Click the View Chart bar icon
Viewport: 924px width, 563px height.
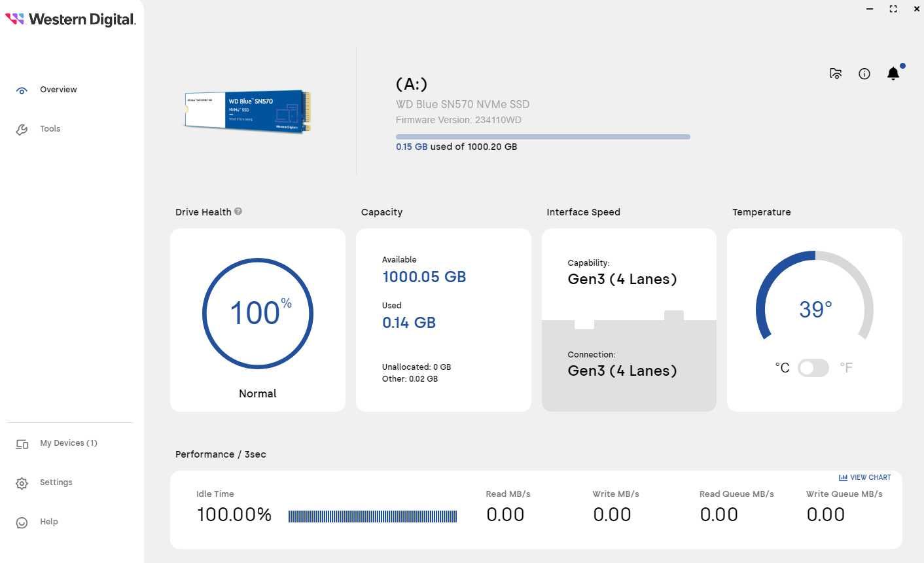(x=843, y=478)
